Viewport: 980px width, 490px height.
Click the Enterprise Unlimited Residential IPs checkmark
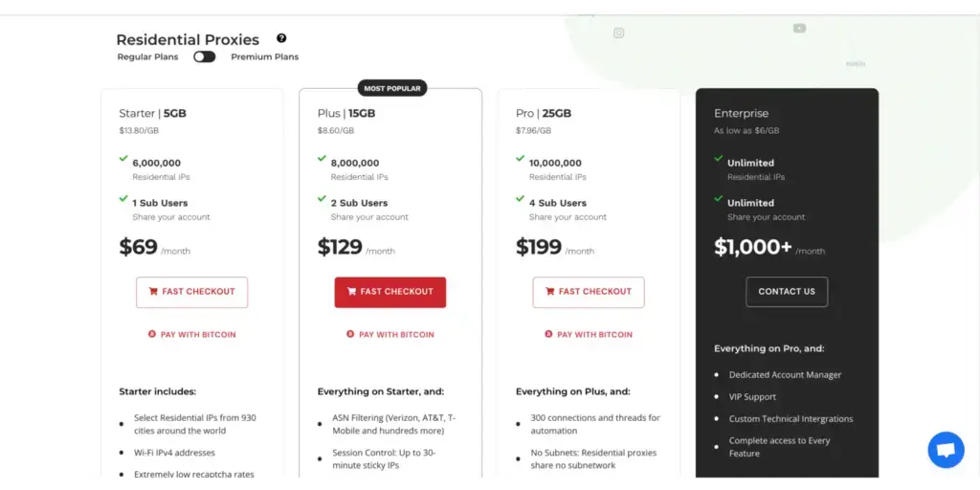point(718,159)
